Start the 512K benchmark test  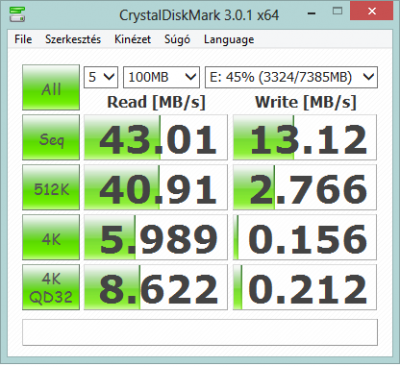coord(51,187)
